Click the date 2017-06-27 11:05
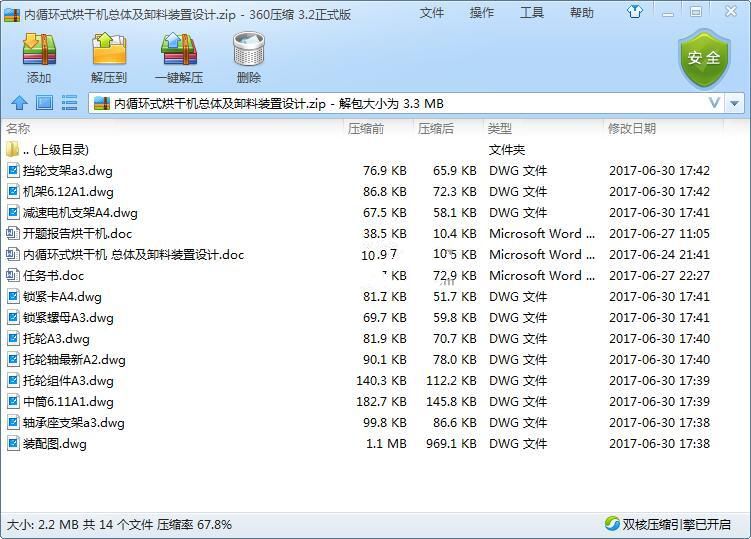This screenshot has height=539, width=751. coord(660,234)
